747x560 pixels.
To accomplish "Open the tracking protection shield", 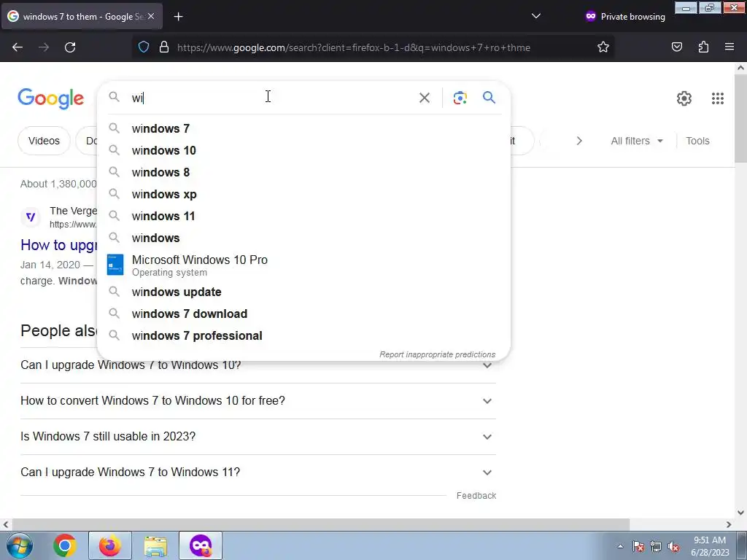I will [144, 47].
